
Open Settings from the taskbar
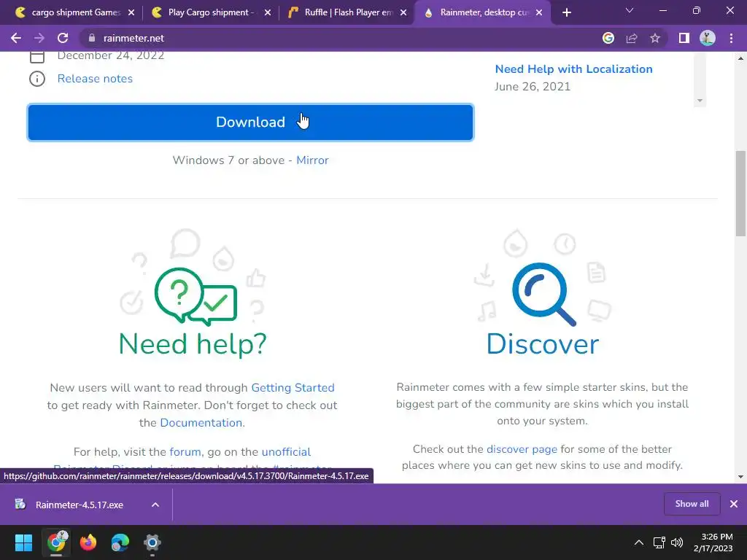(152, 542)
